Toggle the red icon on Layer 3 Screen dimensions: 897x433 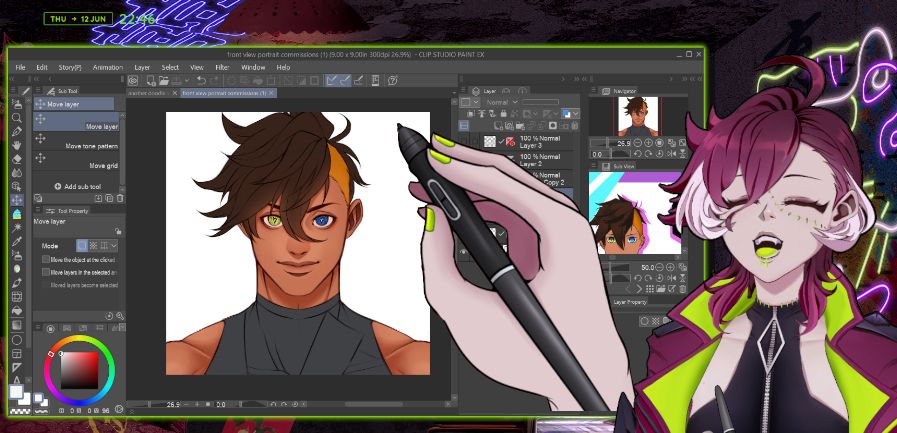511,141
